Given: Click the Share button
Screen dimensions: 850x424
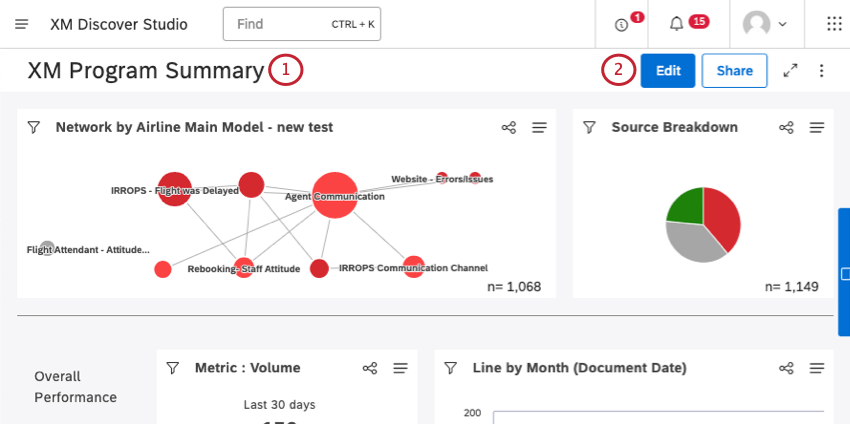Looking at the screenshot, I should [734, 71].
